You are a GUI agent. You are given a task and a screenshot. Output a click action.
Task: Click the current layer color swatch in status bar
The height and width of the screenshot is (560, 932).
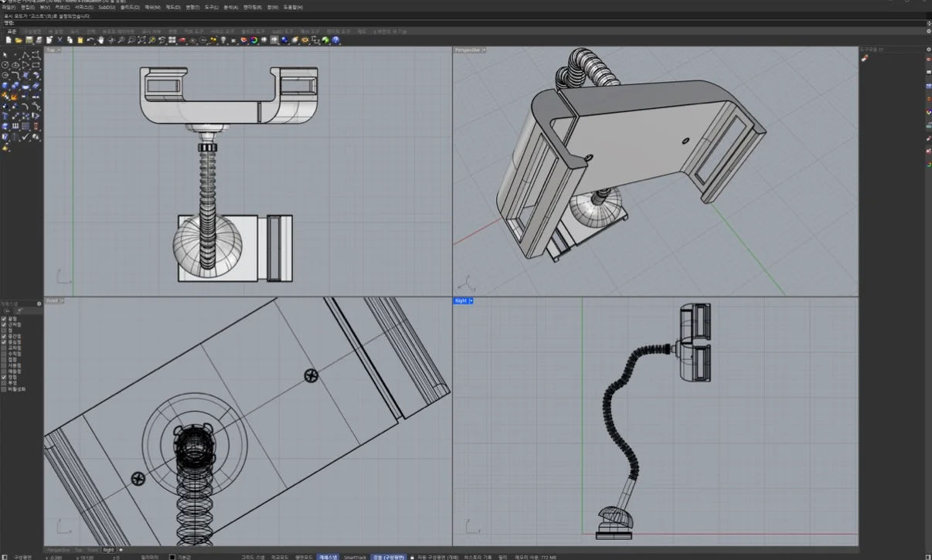coord(172,557)
